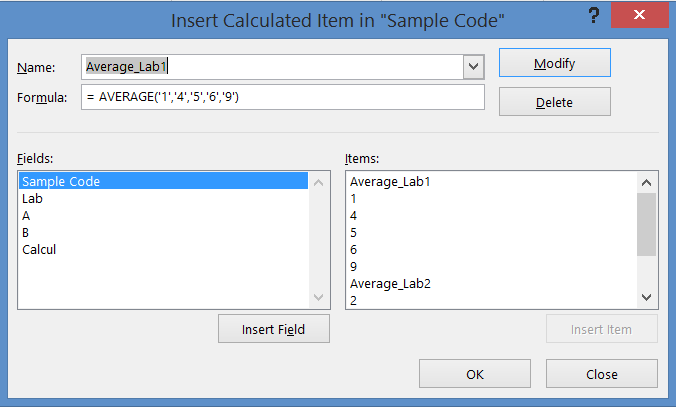Viewport: 676px width, 407px height.
Task: Confirm with the OK button
Action: point(474,374)
